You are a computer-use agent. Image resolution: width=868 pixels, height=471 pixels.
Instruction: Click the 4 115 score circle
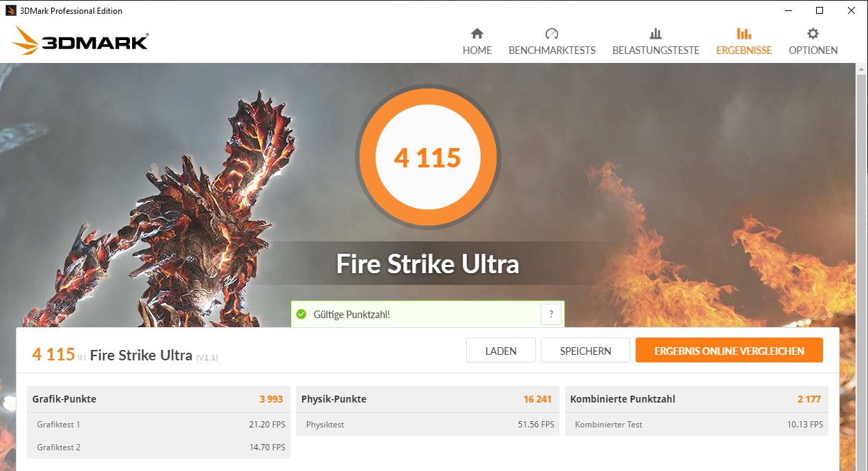(427, 158)
